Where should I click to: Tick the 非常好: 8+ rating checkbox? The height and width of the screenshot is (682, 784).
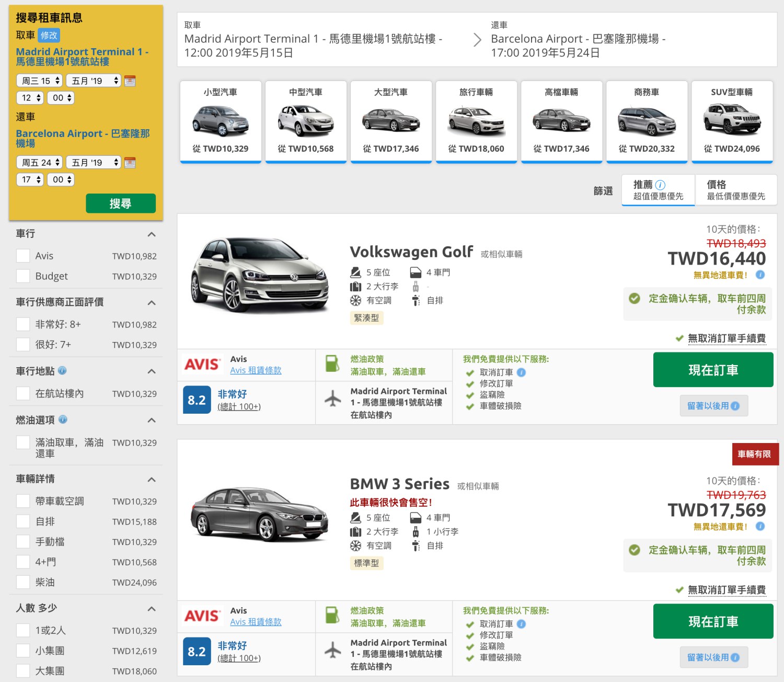pos(23,324)
